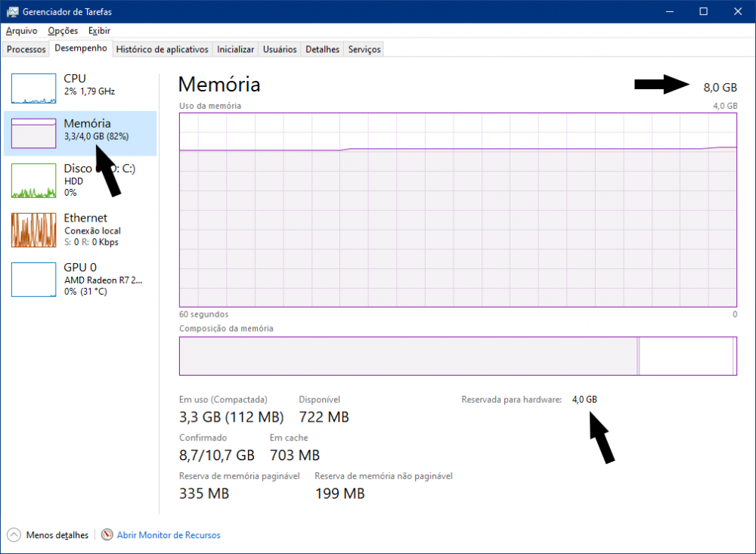Go to the Inicializar tab
Image resolution: width=756 pixels, height=554 pixels.
[235, 49]
